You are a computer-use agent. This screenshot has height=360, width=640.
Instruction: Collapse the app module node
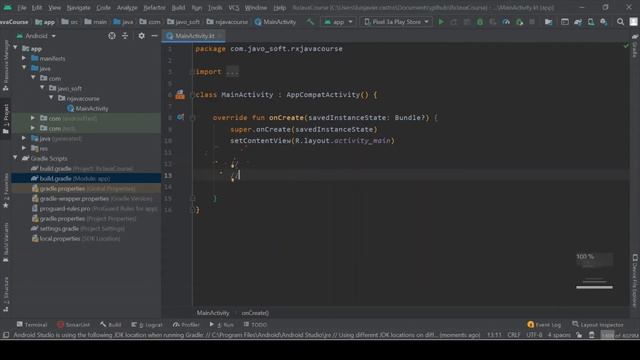[x=16, y=48]
